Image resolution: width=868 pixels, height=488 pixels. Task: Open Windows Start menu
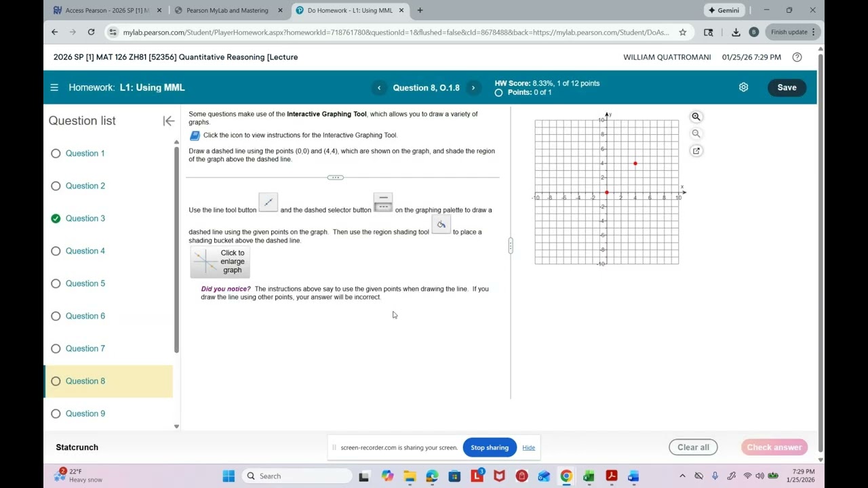pos(229,476)
